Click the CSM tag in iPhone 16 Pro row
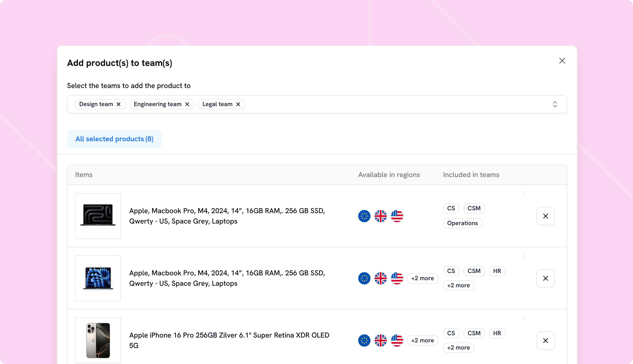633x364 pixels. point(474,333)
